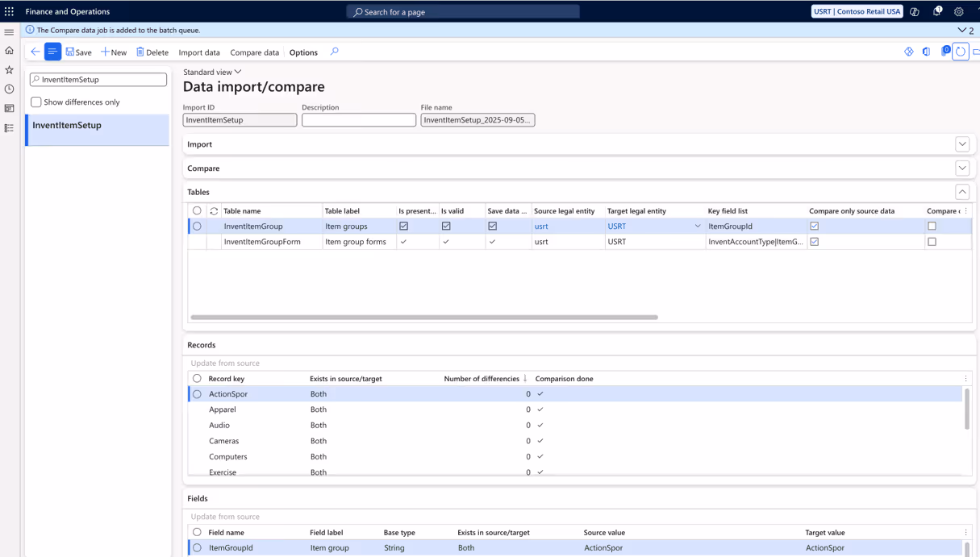This screenshot has height=557, width=980.
Task: Open the Options menu tab
Action: coord(303,52)
